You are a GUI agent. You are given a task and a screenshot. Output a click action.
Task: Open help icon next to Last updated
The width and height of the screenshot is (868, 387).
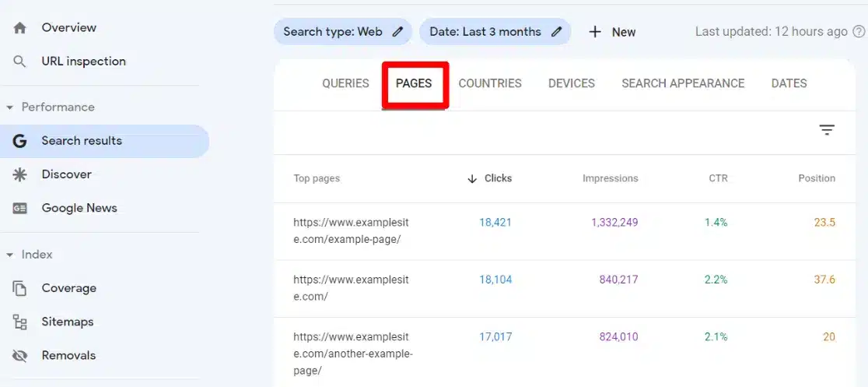858,32
